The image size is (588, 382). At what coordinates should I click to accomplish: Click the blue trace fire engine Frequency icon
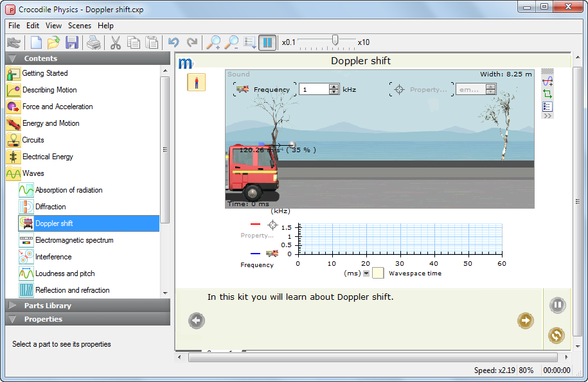(272, 254)
